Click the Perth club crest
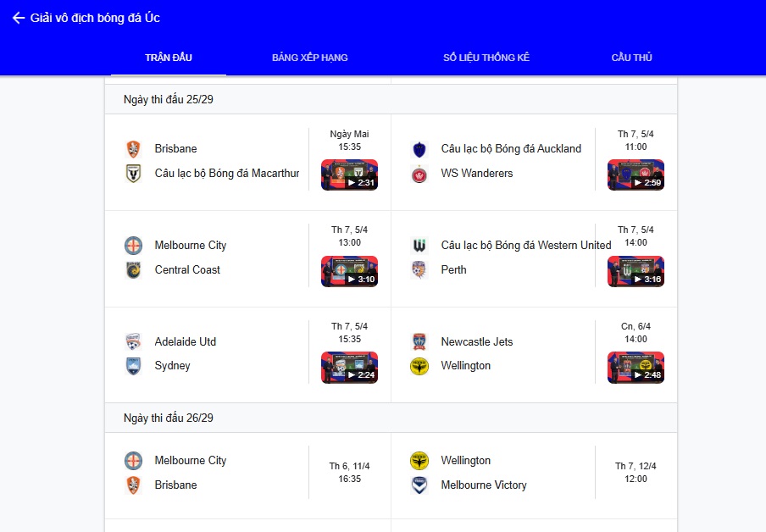The height and width of the screenshot is (532, 766). [x=419, y=269]
